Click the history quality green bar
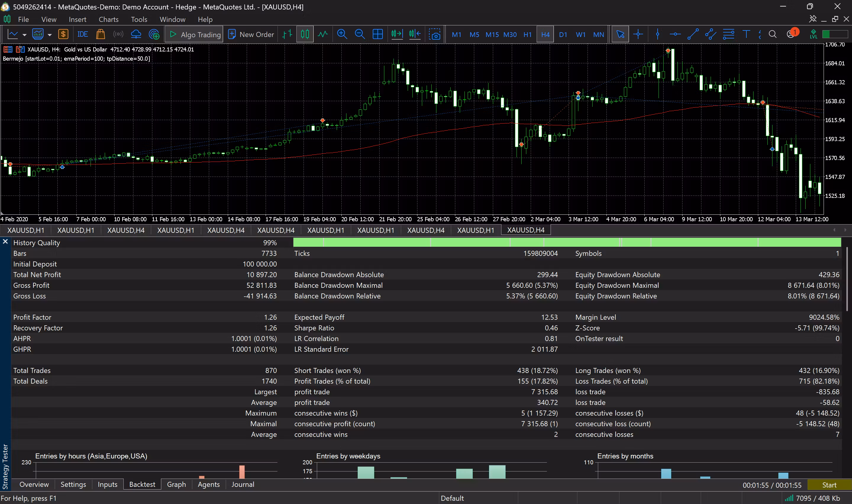The height and width of the screenshot is (504, 852). click(567, 243)
